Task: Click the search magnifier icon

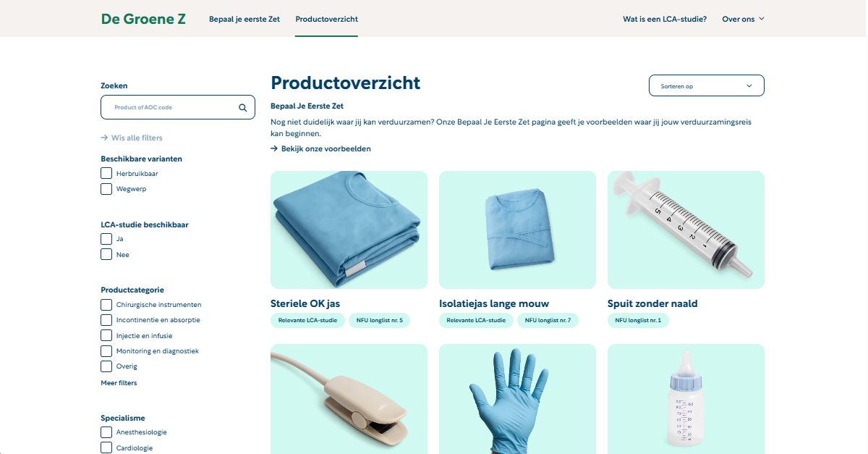Action: pos(243,108)
